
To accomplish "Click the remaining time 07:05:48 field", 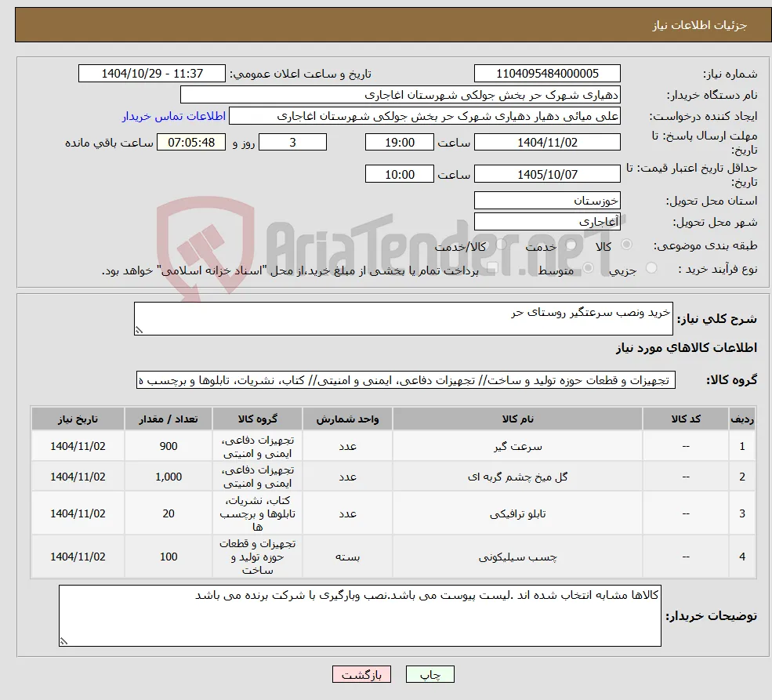I will click(x=191, y=142).
